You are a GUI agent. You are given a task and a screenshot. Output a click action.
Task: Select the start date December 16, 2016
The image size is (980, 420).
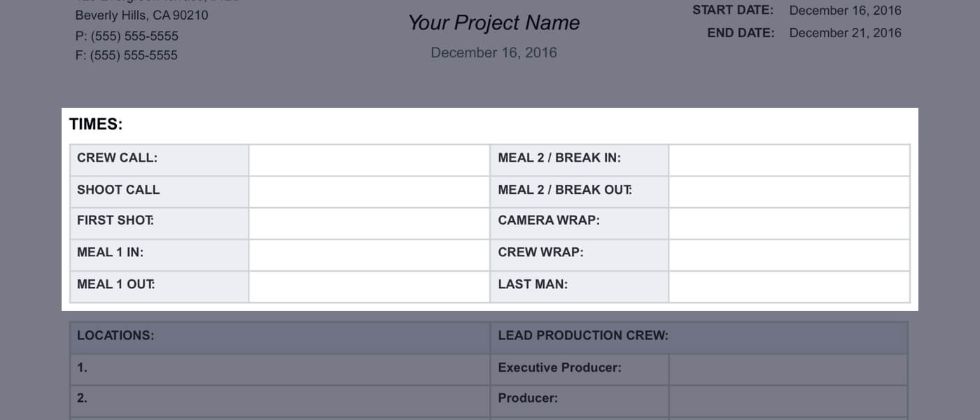pyautogui.click(x=846, y=10)
